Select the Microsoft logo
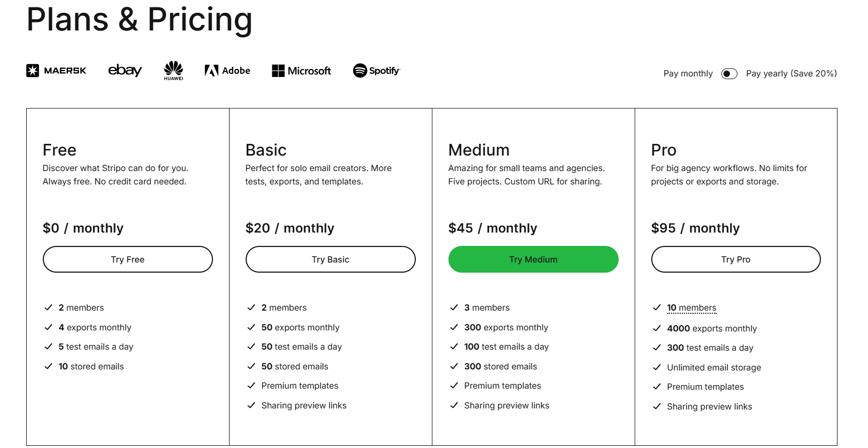868x448 pixels. (x=301, y=70)
